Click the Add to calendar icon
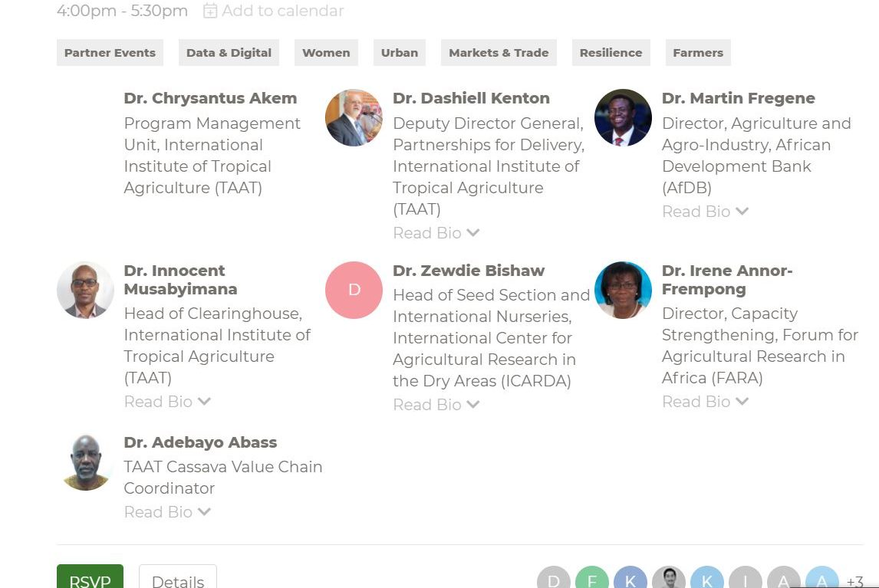Image resolution: width=879 pixels, height=588 pixels. click(x=210, y=11)
